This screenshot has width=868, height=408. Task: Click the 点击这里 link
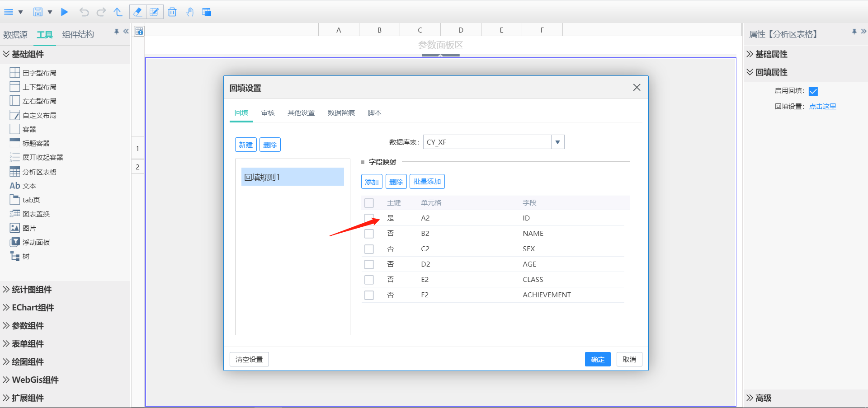(822, 107)
